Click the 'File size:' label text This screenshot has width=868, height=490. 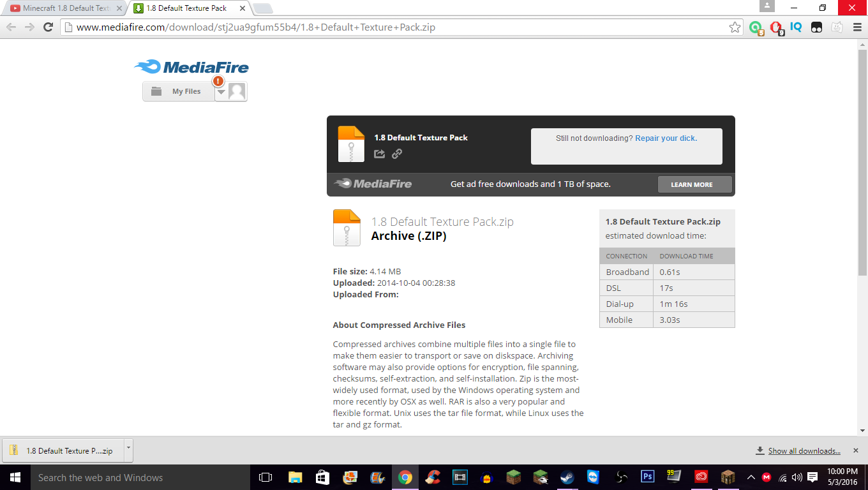[350, 271]
